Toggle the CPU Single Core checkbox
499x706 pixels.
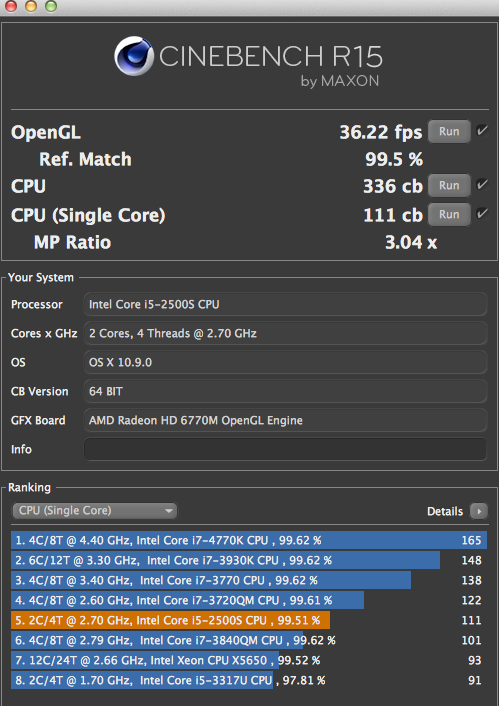tap(482, 213)
